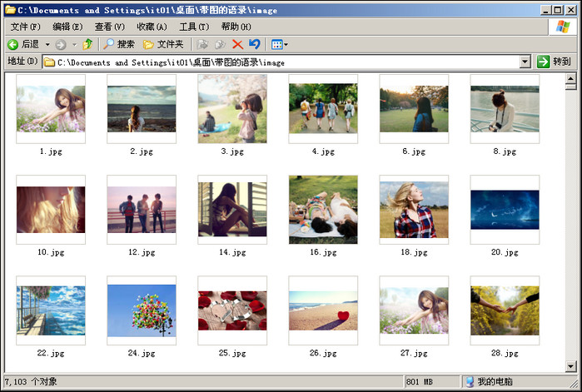Select thumbnail 6.jpg girl facing park

tap(414, 109)
